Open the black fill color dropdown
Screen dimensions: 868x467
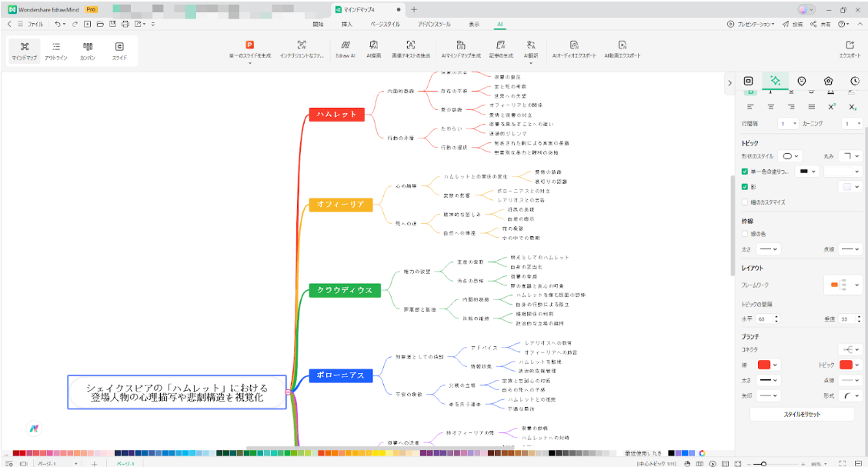(x=807, y=172)
